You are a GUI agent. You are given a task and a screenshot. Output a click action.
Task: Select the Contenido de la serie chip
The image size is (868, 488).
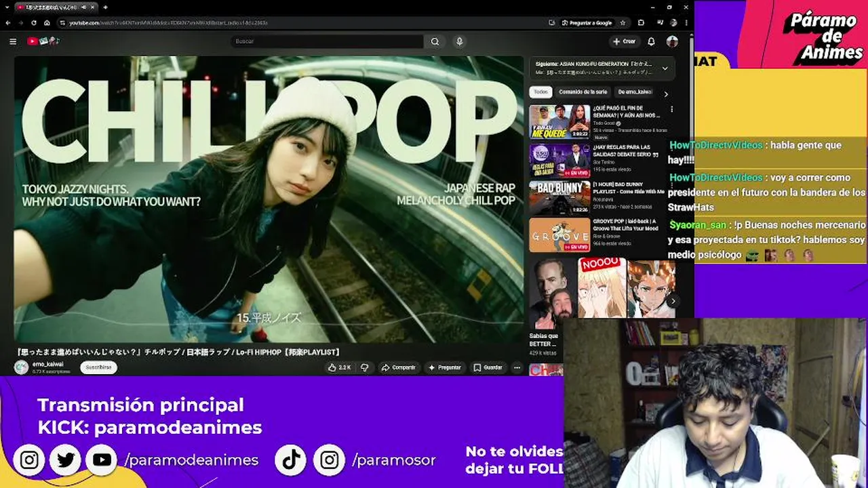click(x=583, y=92)
